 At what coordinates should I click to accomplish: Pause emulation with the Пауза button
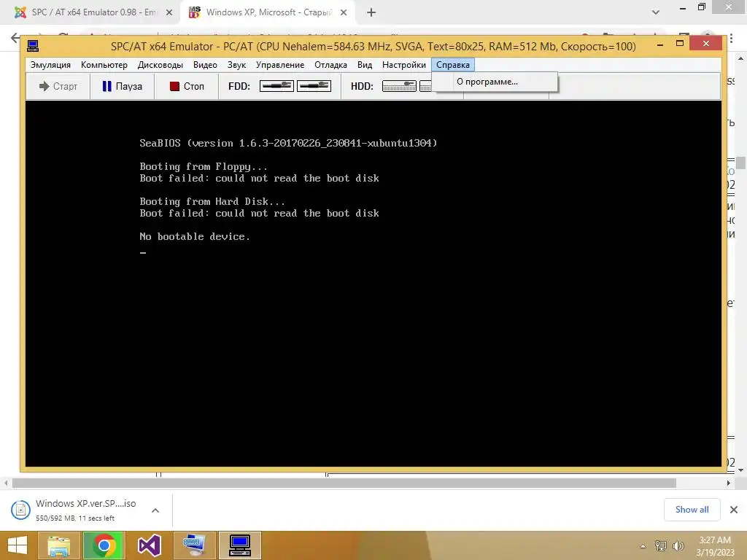[x=123, y=86]
